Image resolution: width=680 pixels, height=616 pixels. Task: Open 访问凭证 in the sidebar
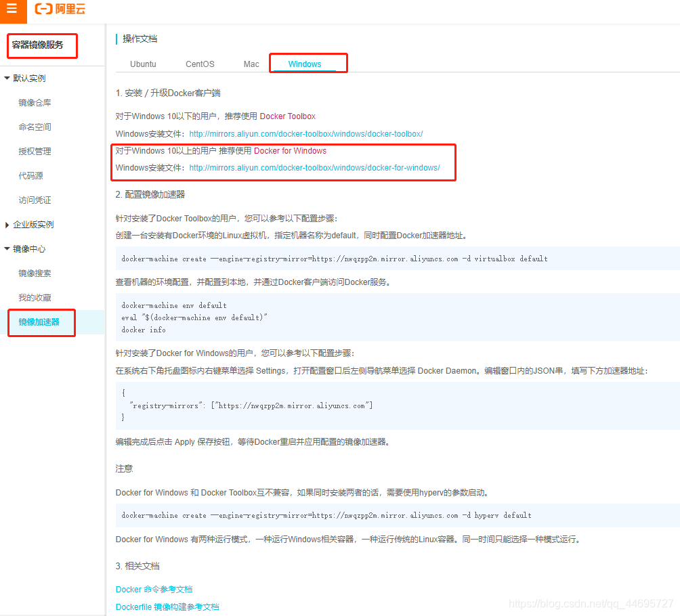coord(35,200)
